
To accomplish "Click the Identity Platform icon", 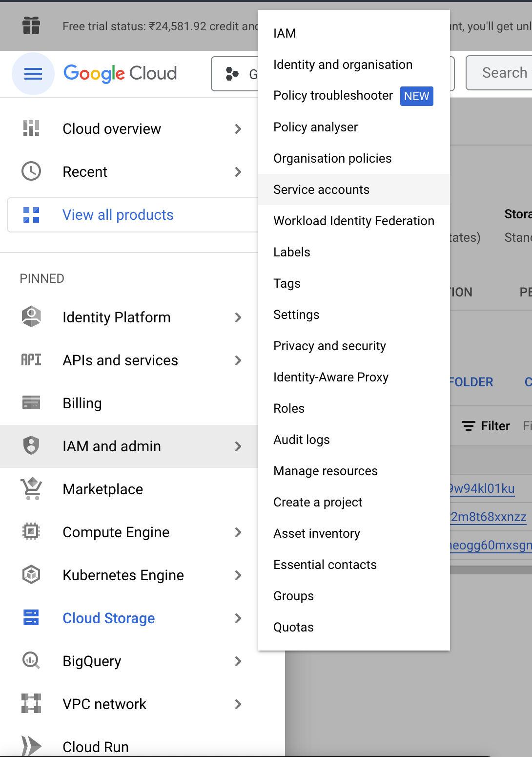I will click(31, 317).
